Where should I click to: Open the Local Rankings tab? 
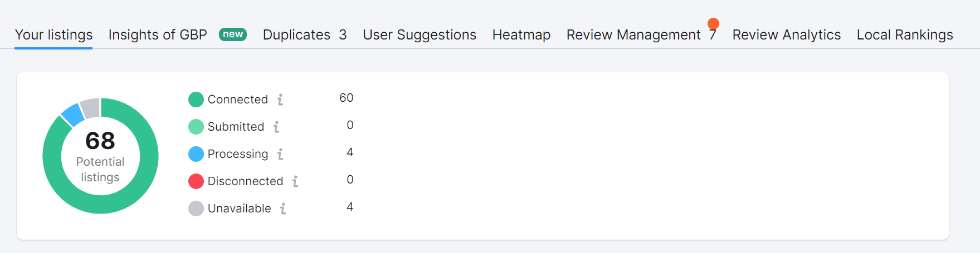905,34
